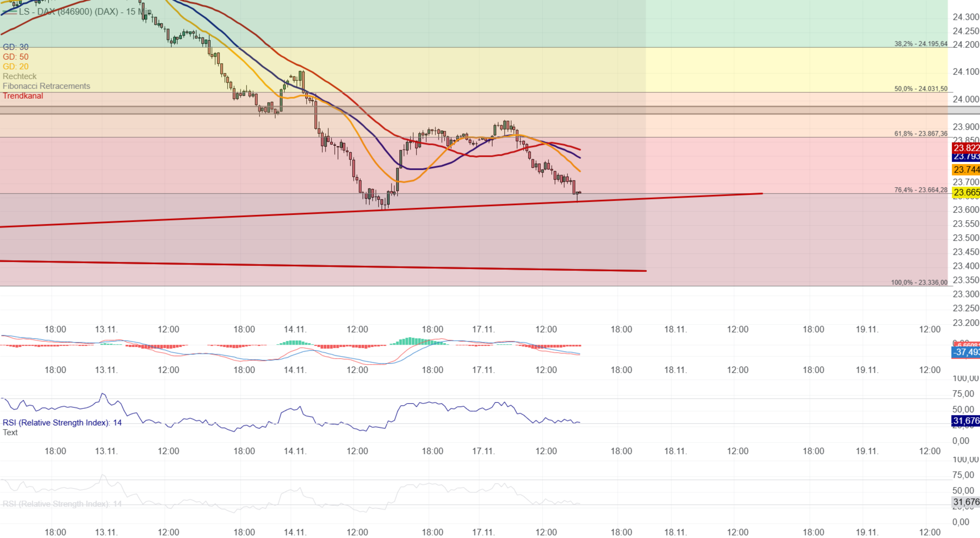Click the chart-type icon beside LS - DAX title

click(x=9, y=12)
